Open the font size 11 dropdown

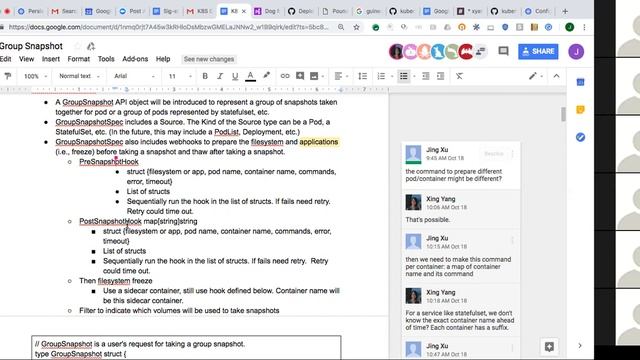point(180,76)
